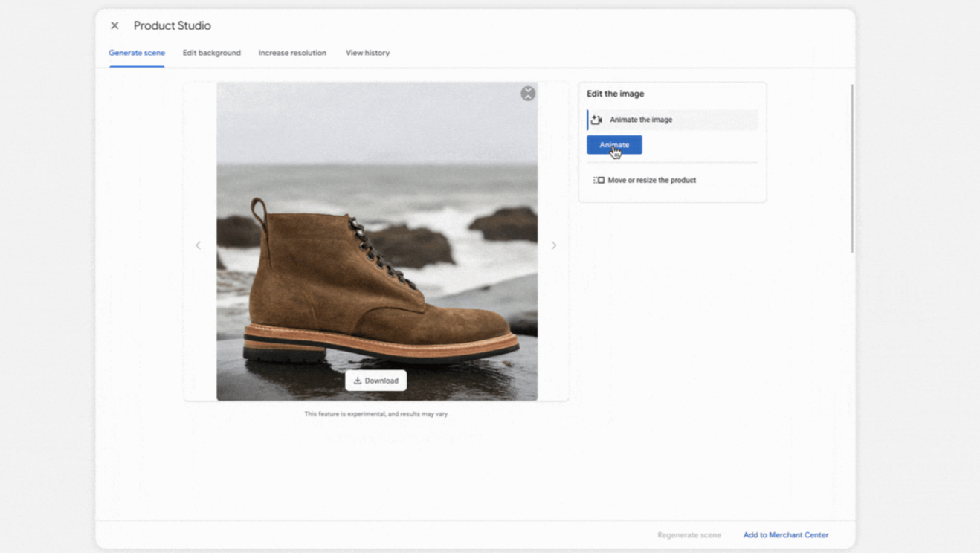This screenshot has height=553, width=980.
Task: Close the Product Studio dialog with the X
Action: click(115, 25)
